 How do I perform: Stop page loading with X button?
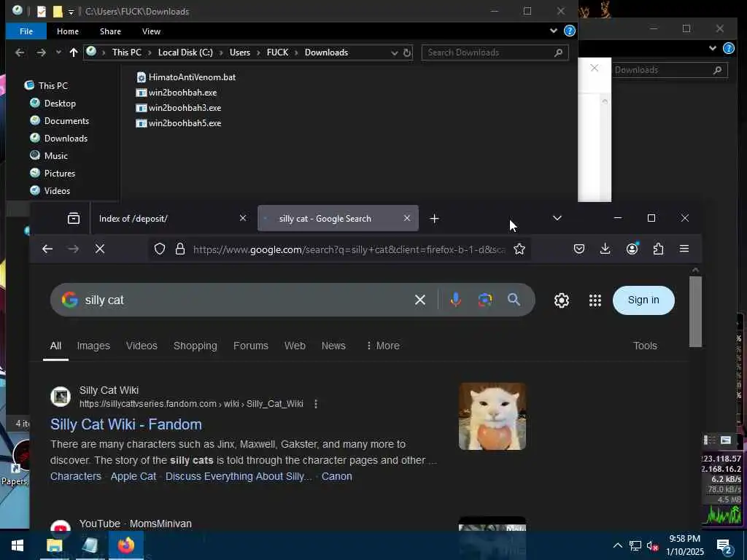[99, 249]
